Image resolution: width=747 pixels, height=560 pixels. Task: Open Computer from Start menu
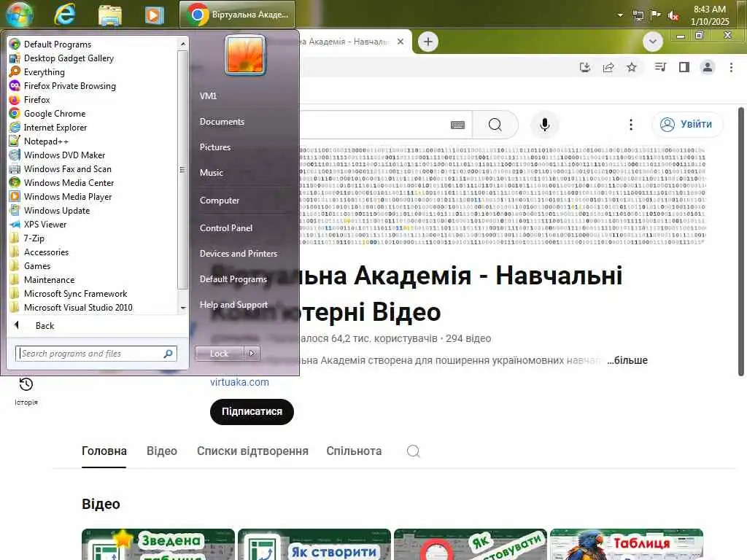[219, 201]
